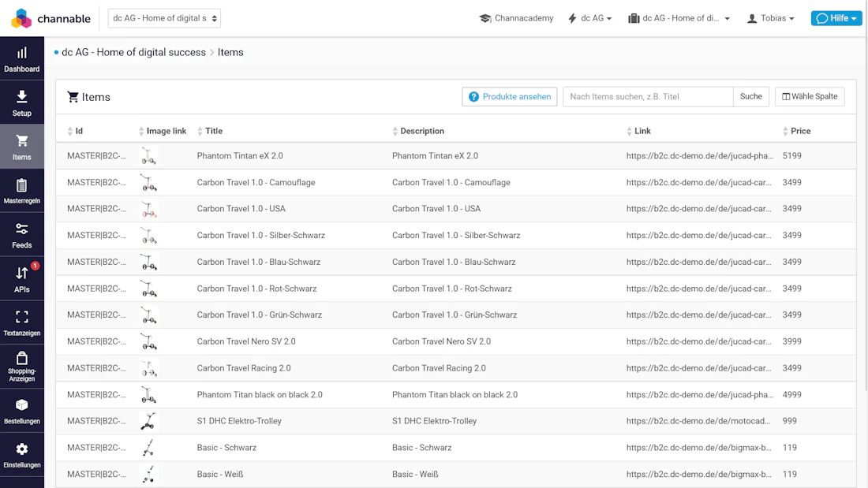
Task: Sort by the Title column arrows
Action: click(x=200, y=131)
